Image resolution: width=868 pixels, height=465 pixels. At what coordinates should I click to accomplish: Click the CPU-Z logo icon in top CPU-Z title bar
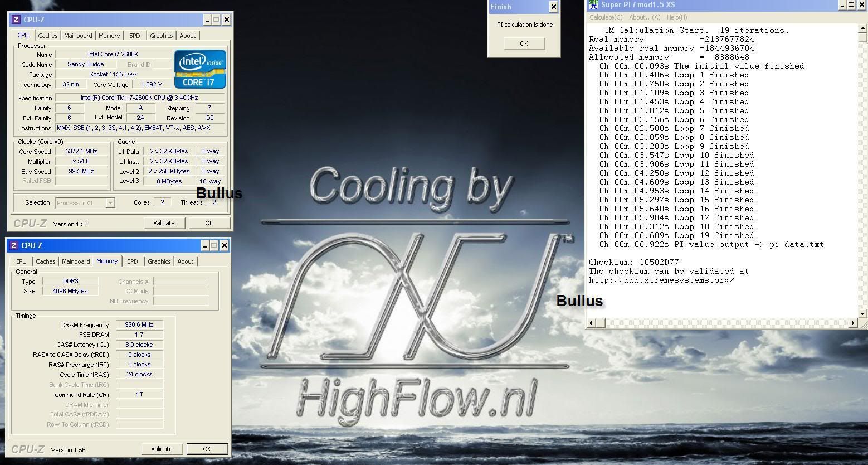coord(16,20)
